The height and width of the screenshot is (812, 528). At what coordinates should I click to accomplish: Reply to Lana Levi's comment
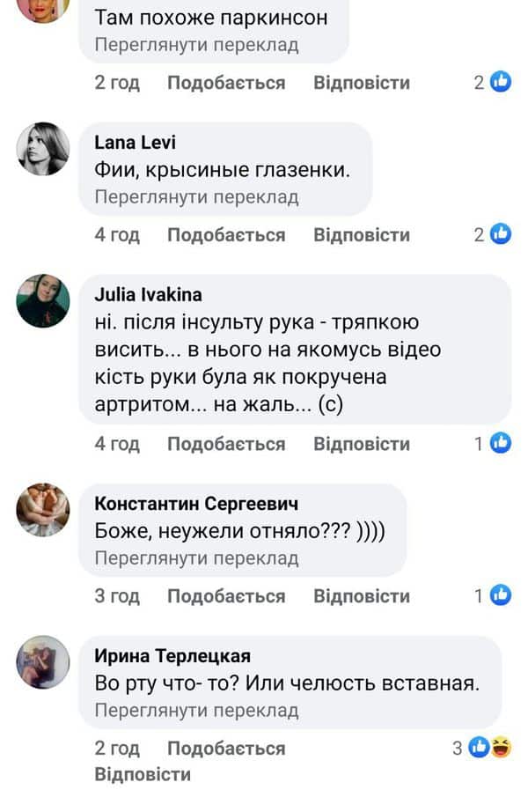click(362, 235)
